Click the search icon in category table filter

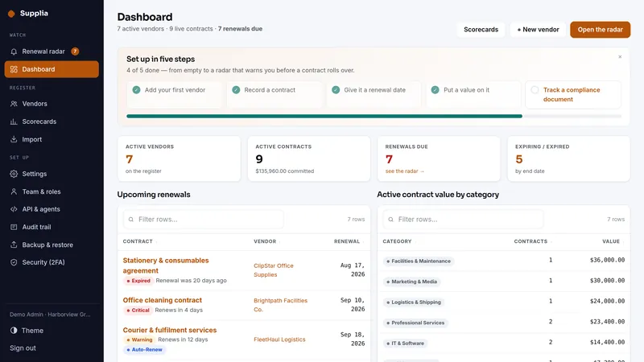391,220
